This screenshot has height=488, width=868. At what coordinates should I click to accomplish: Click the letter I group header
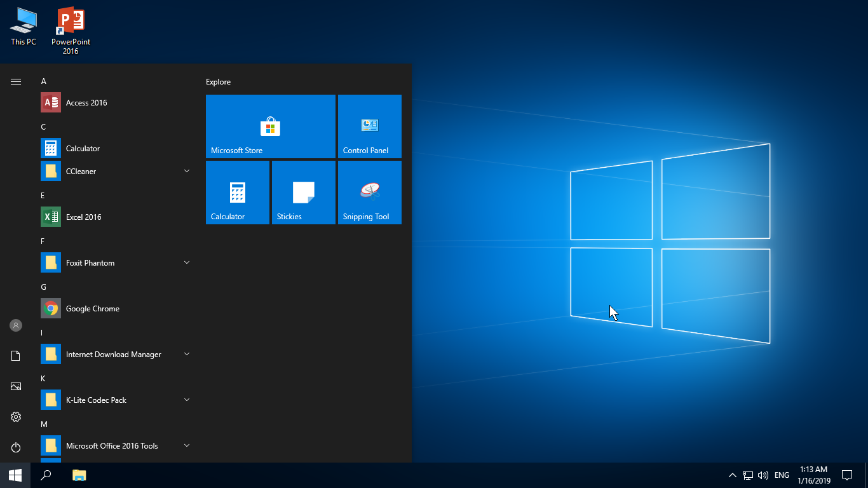(x=42, y=333)
